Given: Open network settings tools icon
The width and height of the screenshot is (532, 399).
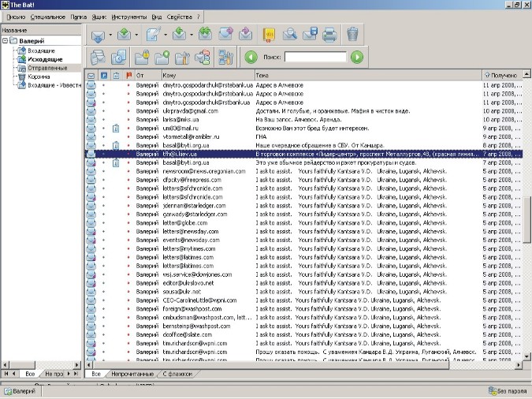Looking at the screenshot, I should tap(225, 57).
